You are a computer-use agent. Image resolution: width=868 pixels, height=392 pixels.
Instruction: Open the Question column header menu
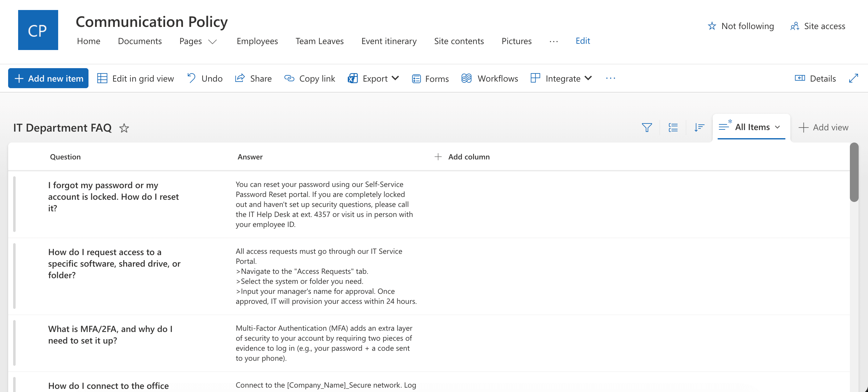pyautogui.click(x=65, y=157)
